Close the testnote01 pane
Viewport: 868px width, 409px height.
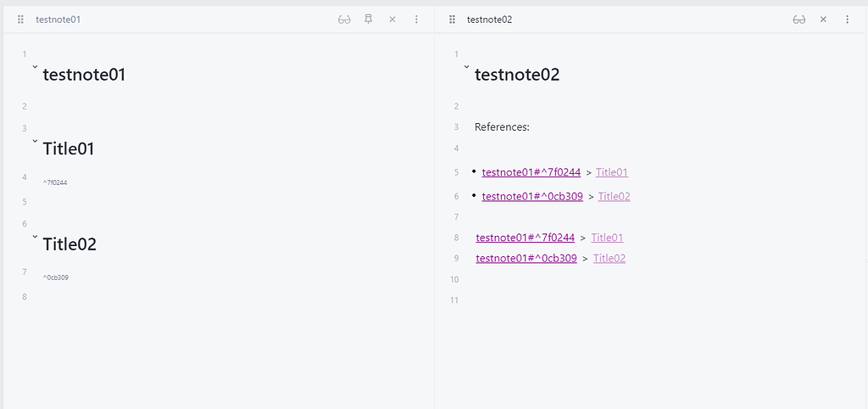pyautogui.click(x=392, y=20)
